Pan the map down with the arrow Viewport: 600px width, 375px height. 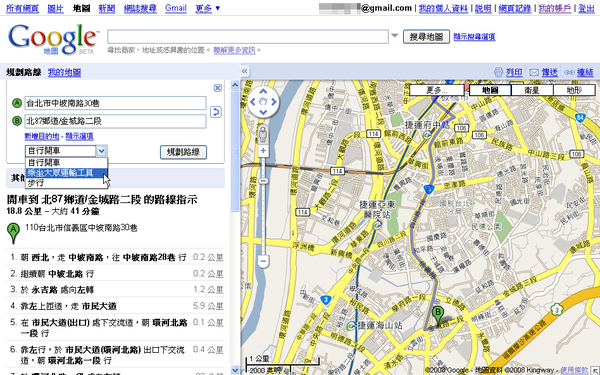coord(263,112)
